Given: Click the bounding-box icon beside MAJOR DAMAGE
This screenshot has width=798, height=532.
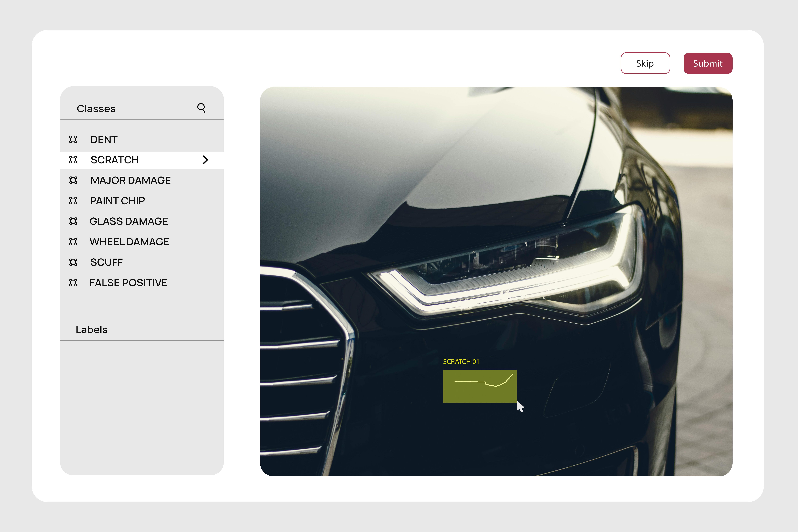Looking at the screenshot, I should point(73,180).
